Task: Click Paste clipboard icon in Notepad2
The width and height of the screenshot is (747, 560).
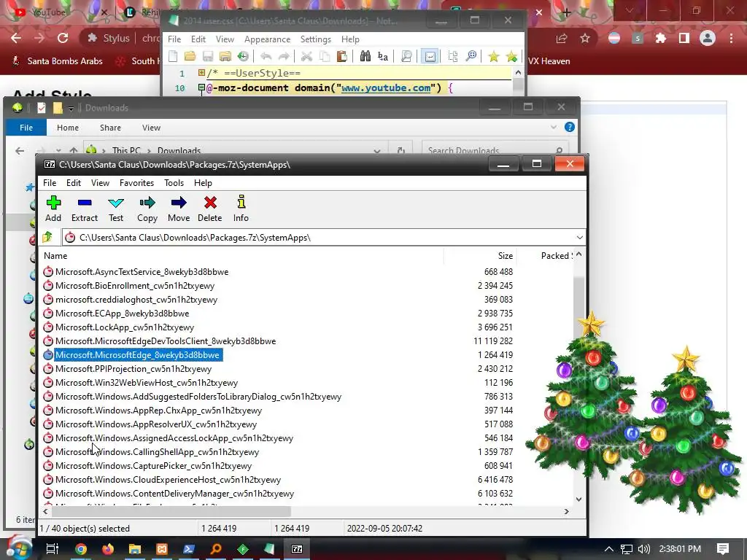Action: (341, 57)
